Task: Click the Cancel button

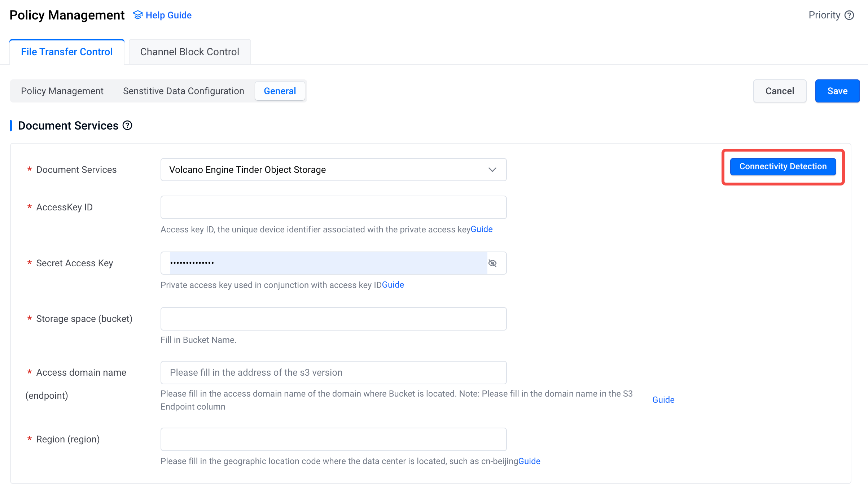Action: pos(780,91)
